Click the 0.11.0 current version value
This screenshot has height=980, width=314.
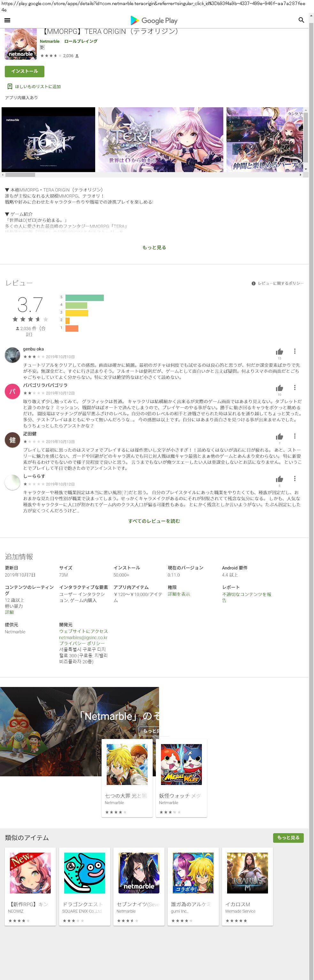tap(174, 575)
